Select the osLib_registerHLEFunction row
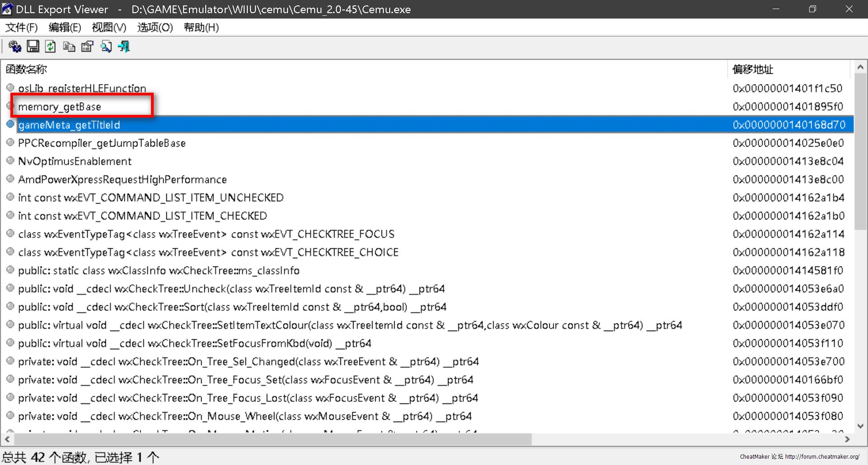 point(82,88)
